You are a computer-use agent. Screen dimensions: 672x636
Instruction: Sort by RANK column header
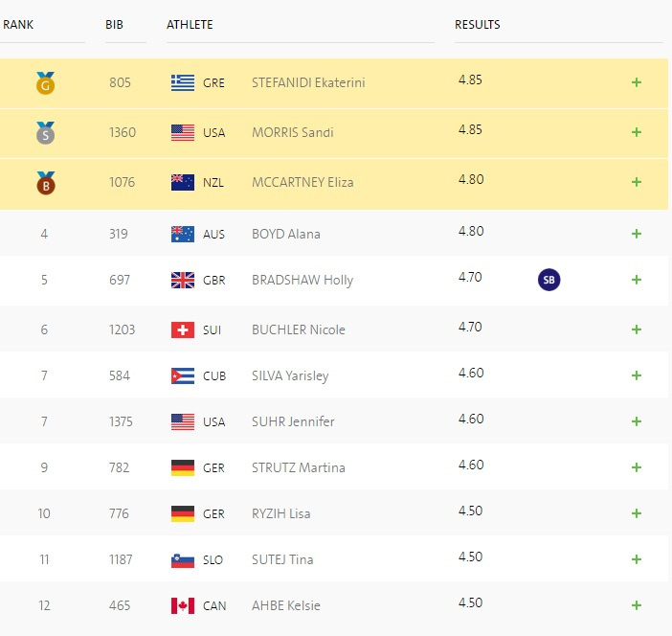point(18,24)
